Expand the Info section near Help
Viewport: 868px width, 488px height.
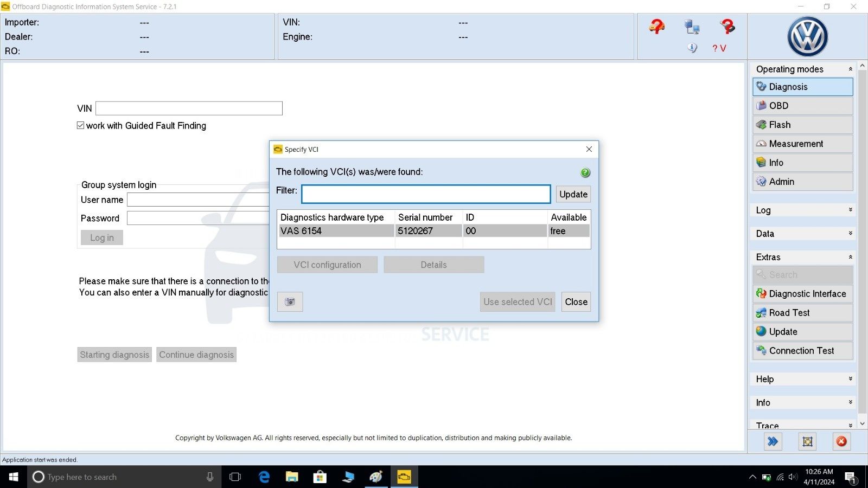850,402
